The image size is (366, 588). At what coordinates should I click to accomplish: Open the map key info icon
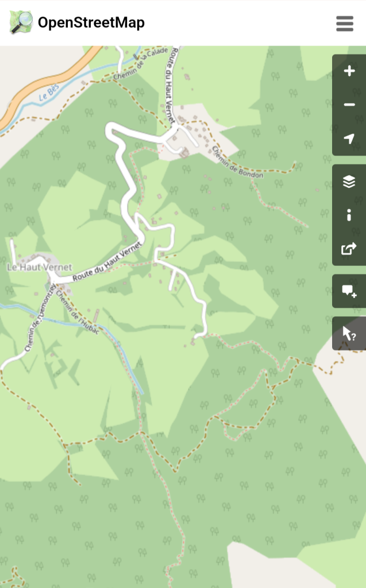point(349,215)
